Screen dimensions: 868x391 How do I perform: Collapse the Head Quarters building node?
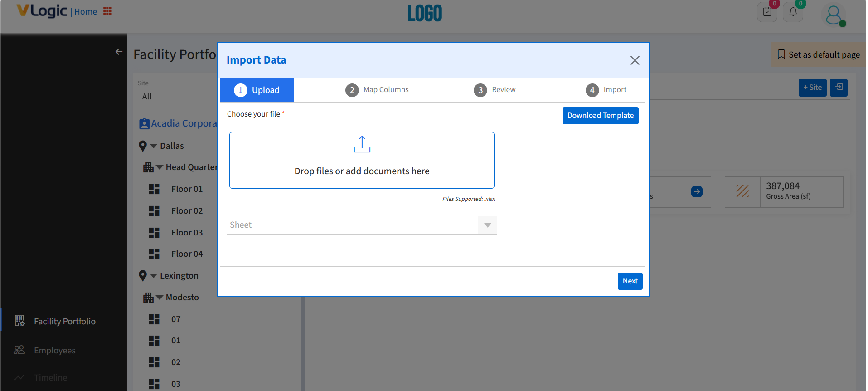click(x=160, y=167)
